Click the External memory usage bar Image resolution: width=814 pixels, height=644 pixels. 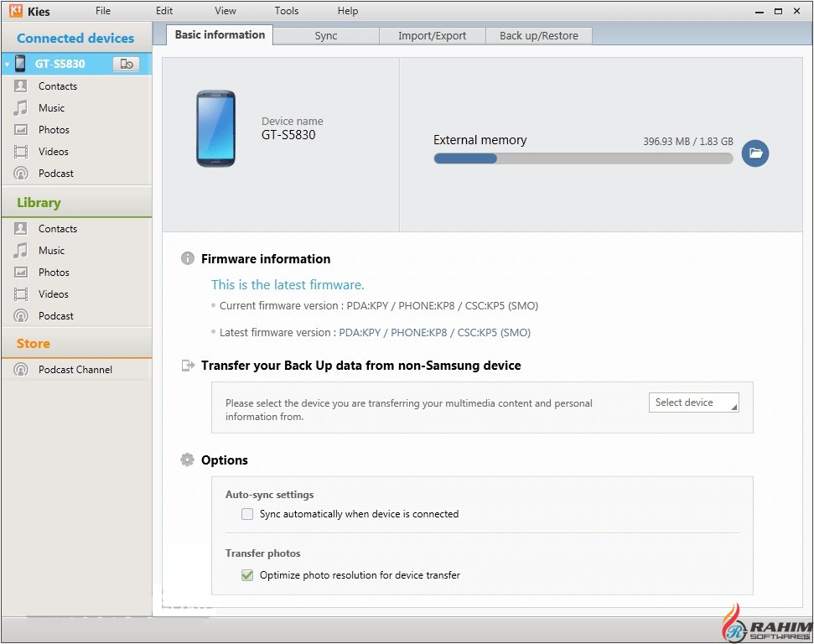pyautogui.click(x=583, y=158)
